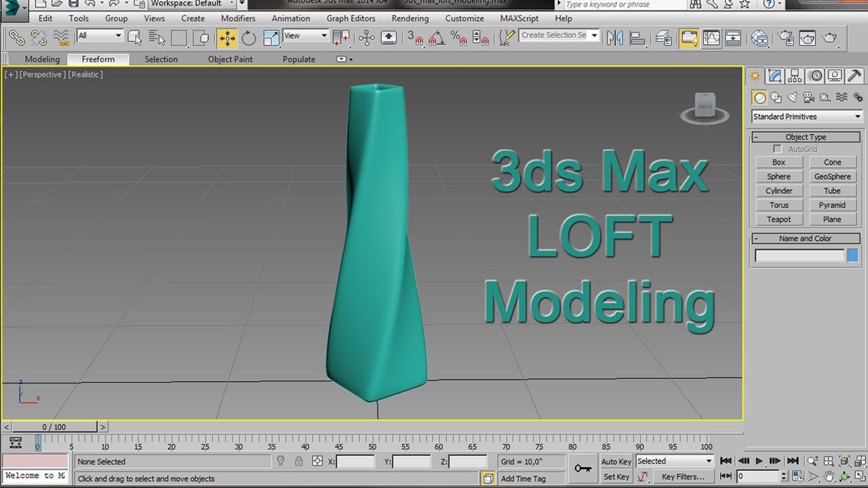Click the object name input field

coord(800,256)
